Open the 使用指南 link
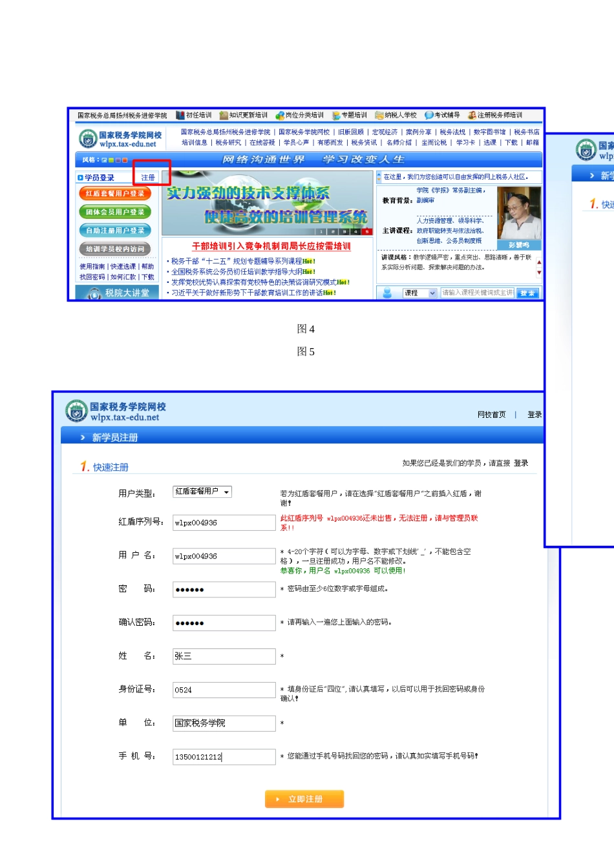 (x=92, y=266)
